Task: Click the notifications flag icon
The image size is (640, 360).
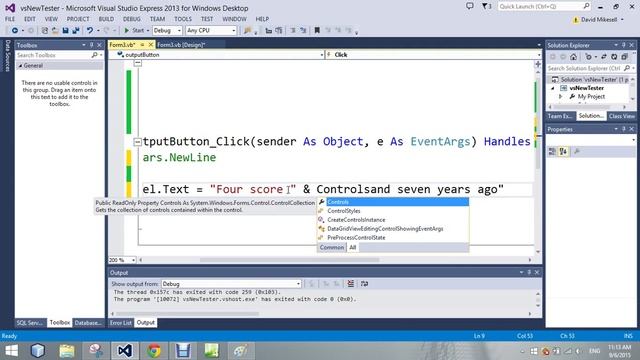Action: coord(486,6)
